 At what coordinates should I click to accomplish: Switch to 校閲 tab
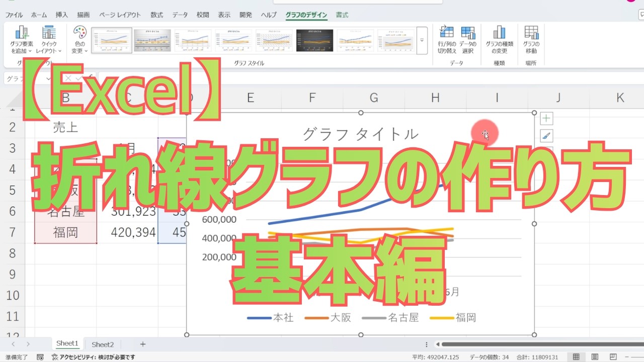tap(203, 15)
